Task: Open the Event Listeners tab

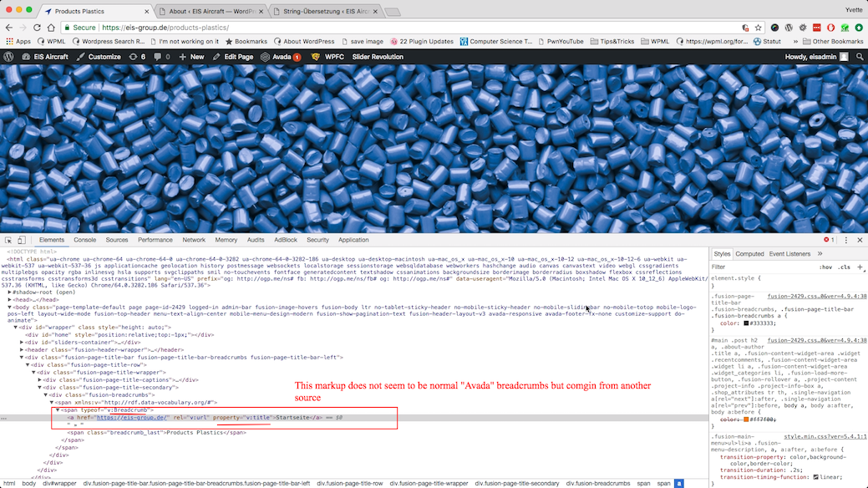Action: click(x=789, y=254)
